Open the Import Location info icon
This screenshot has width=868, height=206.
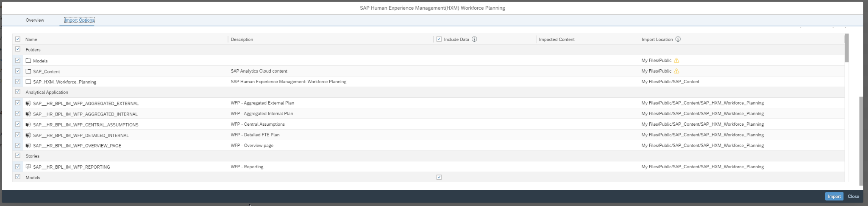[678, 39]
